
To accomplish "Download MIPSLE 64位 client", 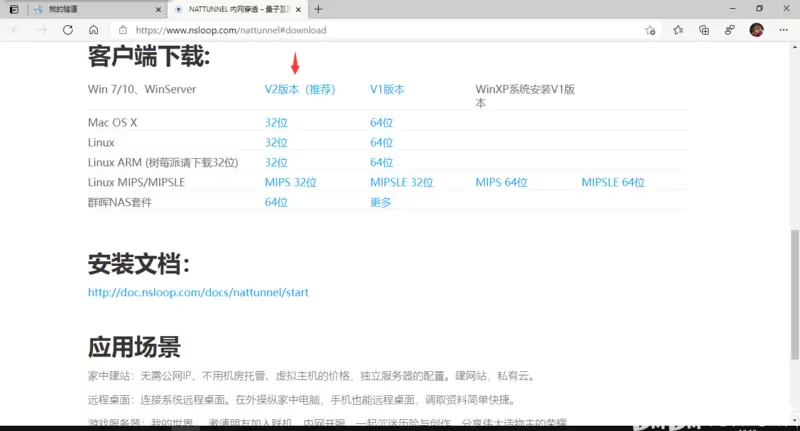I will coord(613,182).
